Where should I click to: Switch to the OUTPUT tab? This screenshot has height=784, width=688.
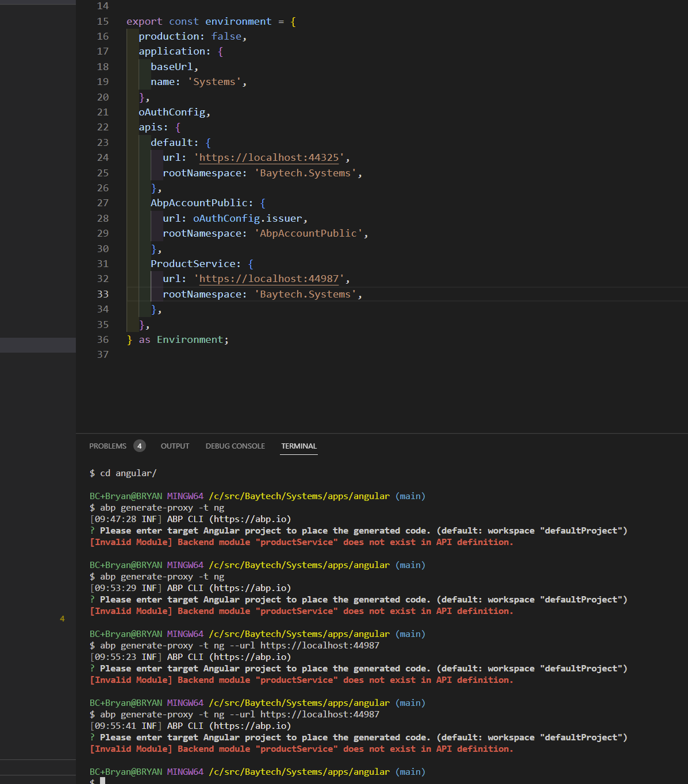pyautogui.click(x=175, y=446)
